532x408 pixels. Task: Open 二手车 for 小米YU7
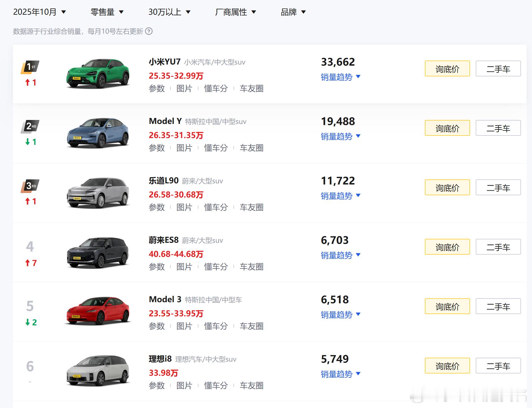click(x=498, y=68)
